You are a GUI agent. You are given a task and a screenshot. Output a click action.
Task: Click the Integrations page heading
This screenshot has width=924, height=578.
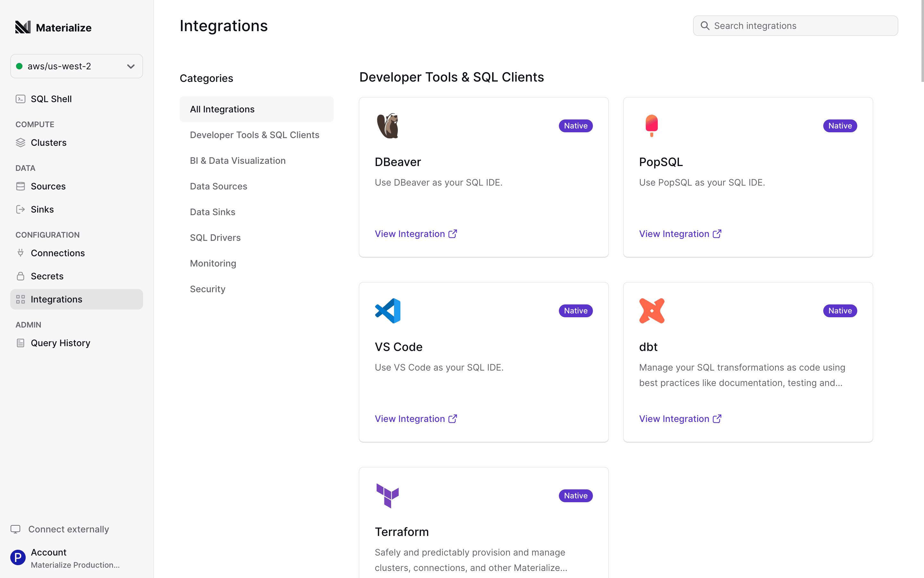click(x=224, y=26)
